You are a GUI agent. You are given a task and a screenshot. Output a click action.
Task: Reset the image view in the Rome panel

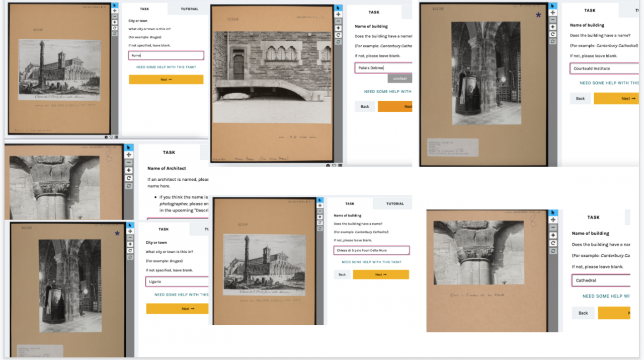point(115,33)
